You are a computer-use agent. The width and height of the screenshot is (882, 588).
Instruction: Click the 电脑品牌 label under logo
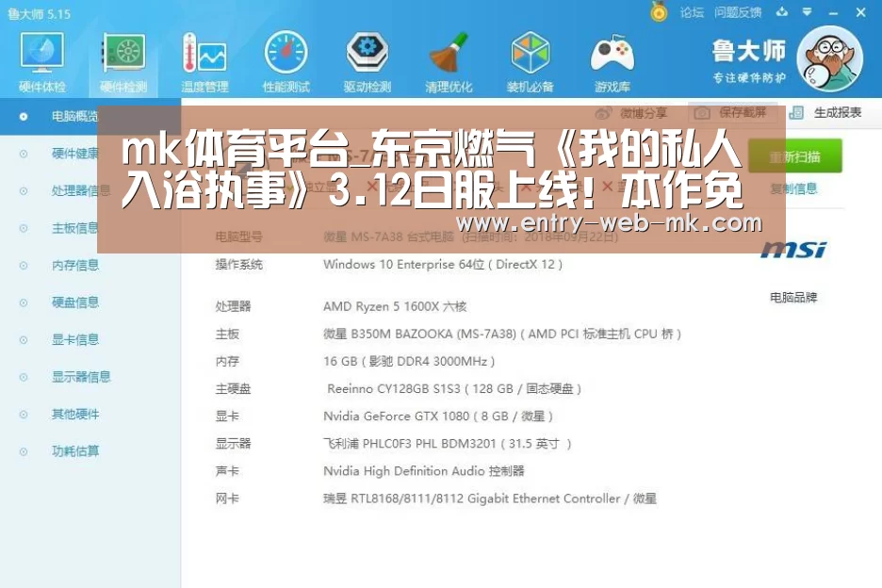tap(793, 297)
